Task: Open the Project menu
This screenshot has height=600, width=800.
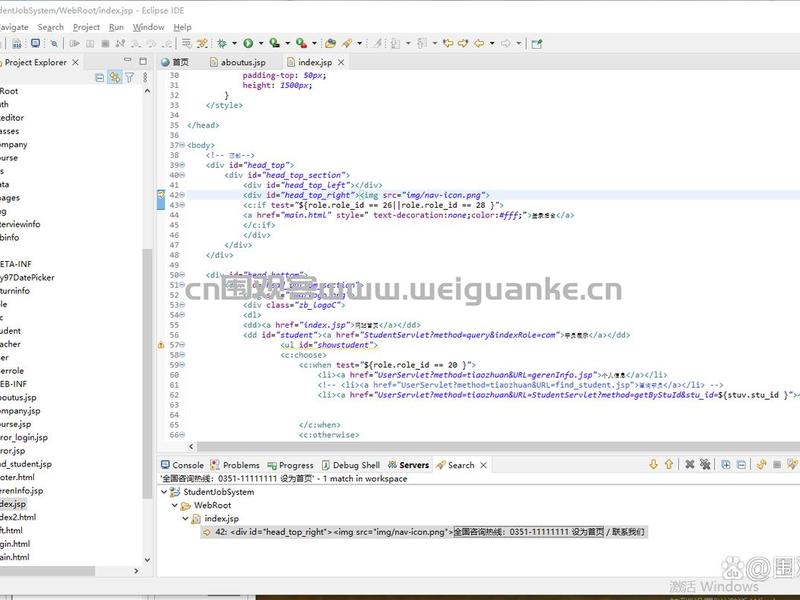Action: pyautogui.click(x=86, y=27)
